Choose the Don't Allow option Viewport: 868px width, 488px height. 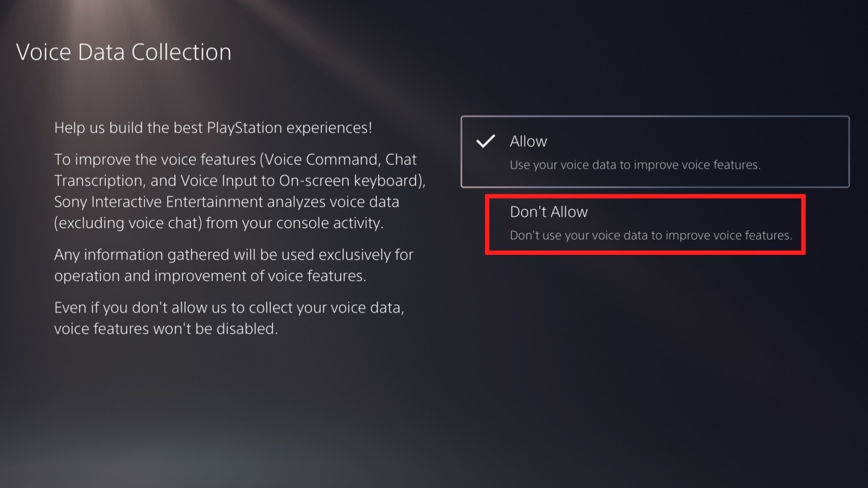click(x=644, y=224)
